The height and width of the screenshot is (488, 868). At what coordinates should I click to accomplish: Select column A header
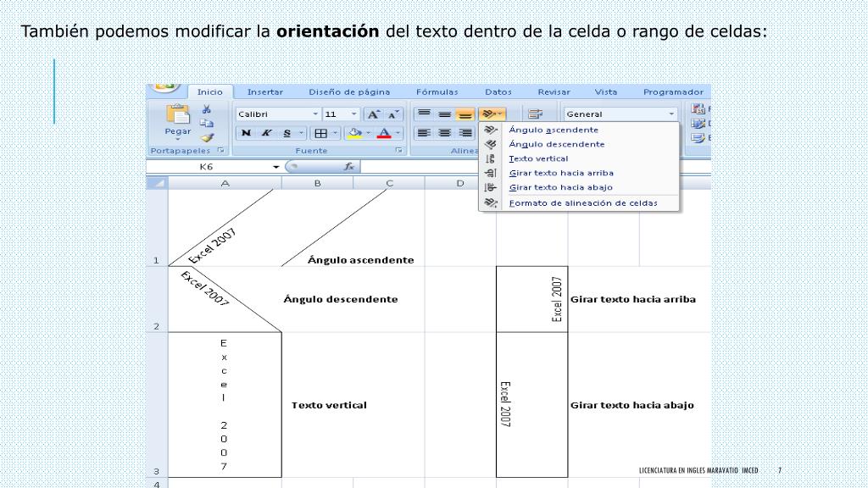coord(225,183)
